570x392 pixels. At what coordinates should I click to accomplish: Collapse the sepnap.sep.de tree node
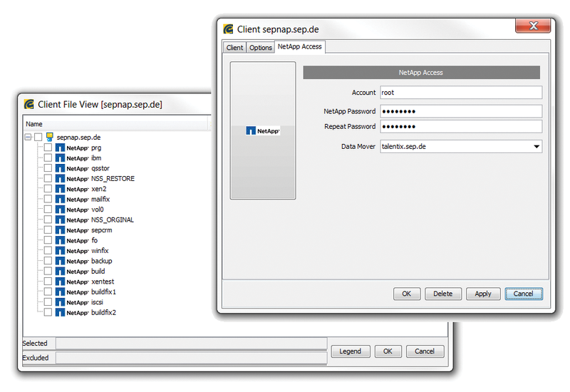pos(28,137)
